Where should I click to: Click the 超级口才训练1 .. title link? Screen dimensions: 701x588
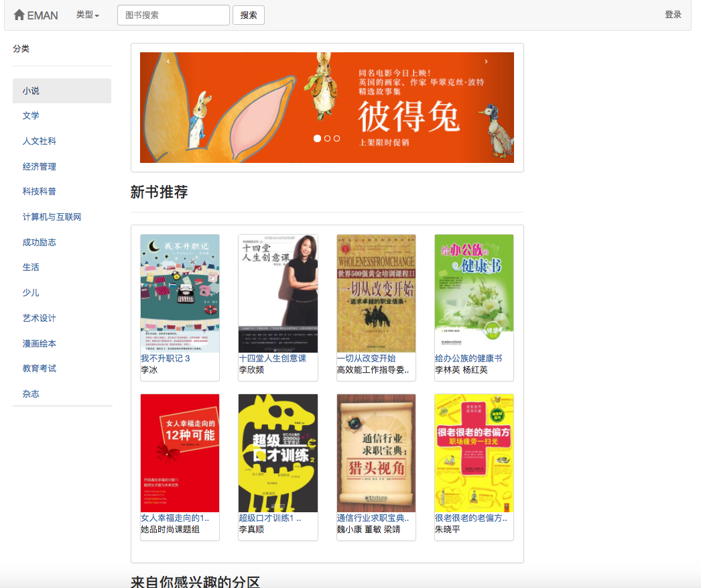tap(270, 518)
